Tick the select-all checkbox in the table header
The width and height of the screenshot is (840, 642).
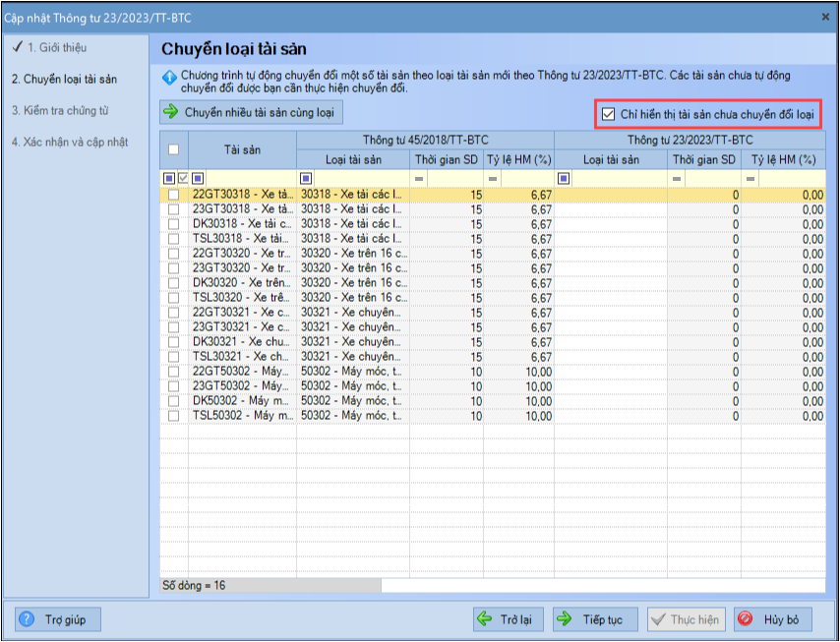(x=173, y=149)
